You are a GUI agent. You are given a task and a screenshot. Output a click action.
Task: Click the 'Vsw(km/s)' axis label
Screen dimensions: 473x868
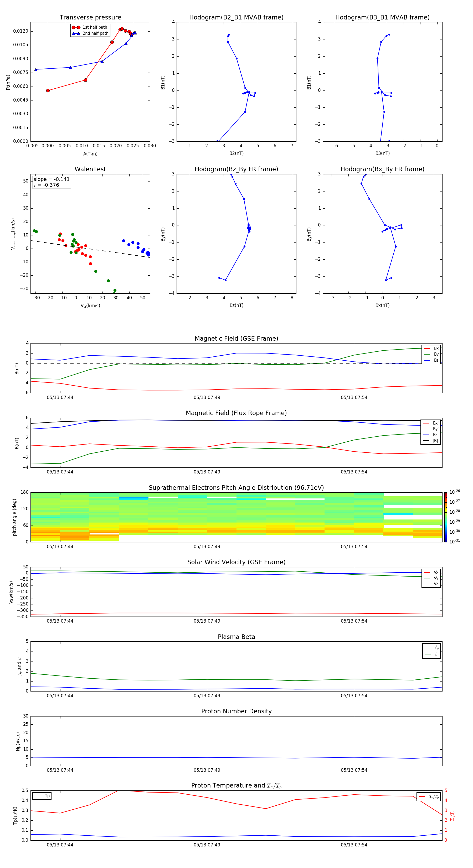pyautogui.click(x=11, y=592)
